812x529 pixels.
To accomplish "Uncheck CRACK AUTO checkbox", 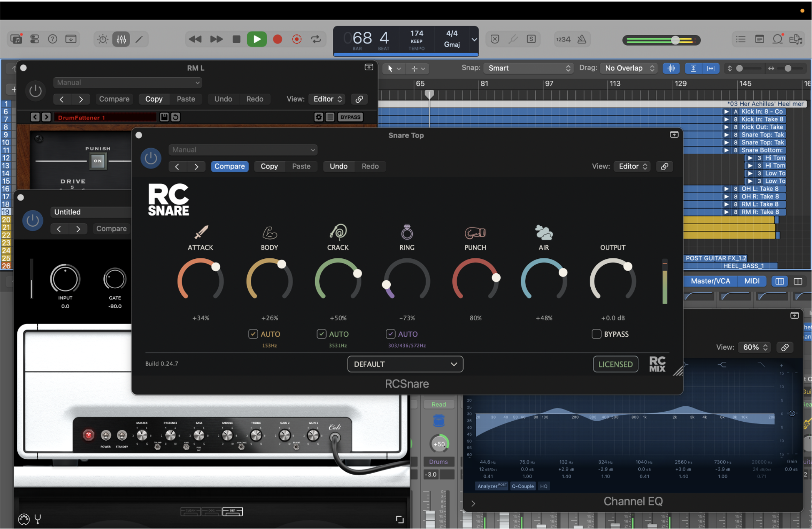I will pos(321,334).
